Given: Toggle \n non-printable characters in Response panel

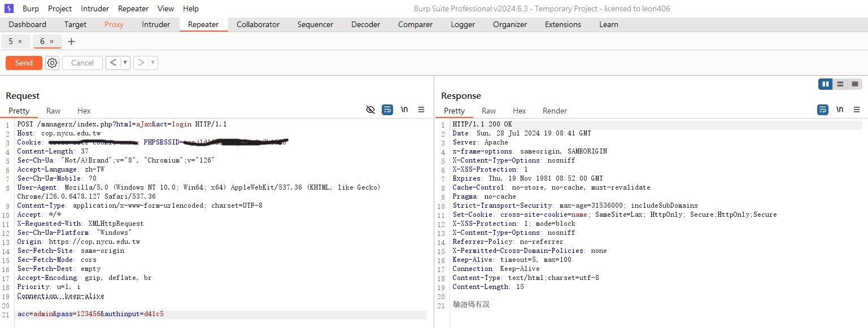Looking at the screenshot, I should pyautogui.click(x=840, y=110).
